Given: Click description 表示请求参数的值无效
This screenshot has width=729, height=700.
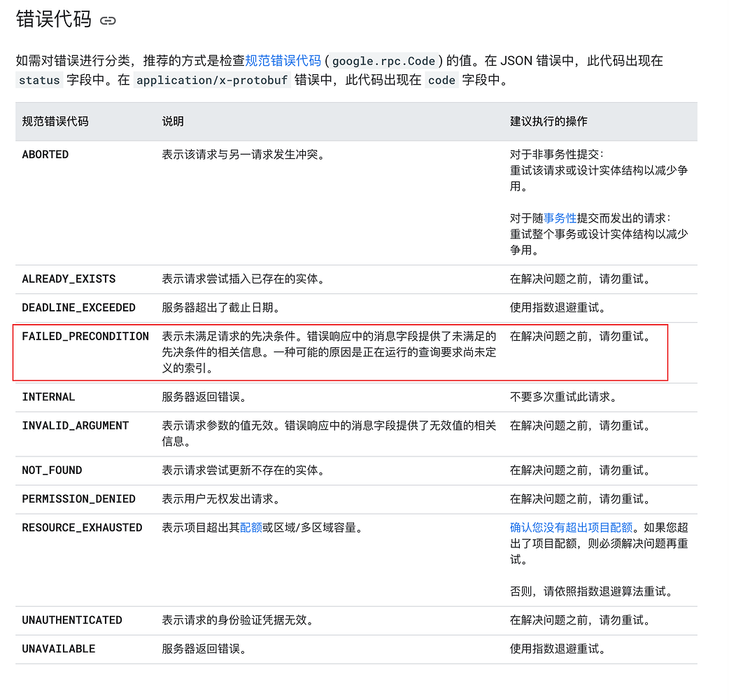Looking at the screenshot, I should click(x=329, y=433).
